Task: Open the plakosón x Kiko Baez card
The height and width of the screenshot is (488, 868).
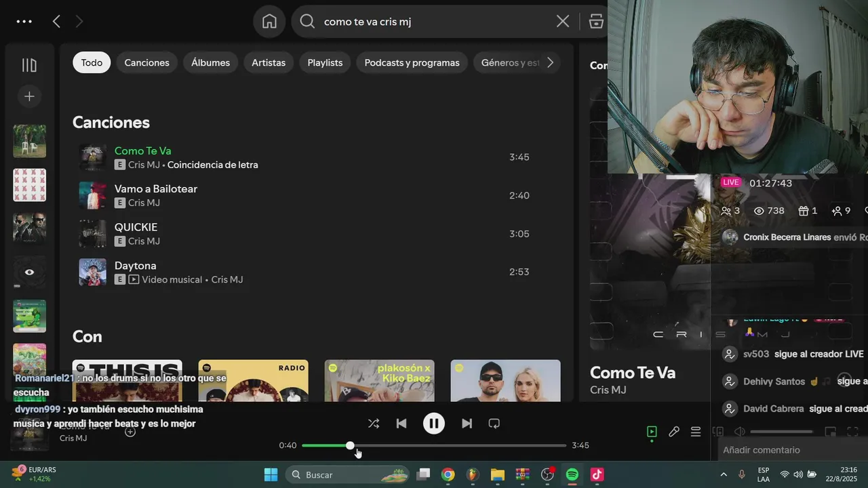Action: (380, 381)
